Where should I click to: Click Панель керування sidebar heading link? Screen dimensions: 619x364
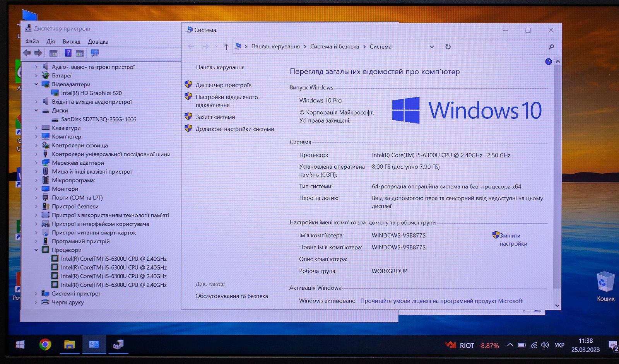pyautogui.click(x=220, y=67)
